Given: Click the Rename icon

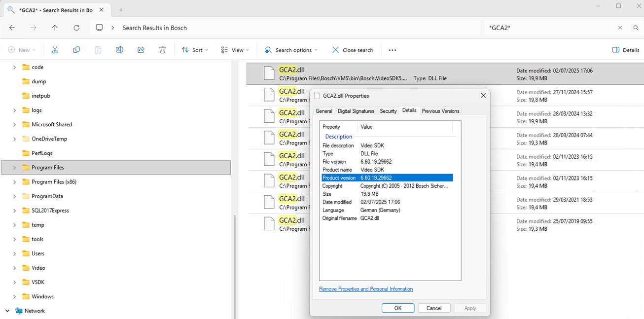Looking at the screenshot, I should (119, 49).
